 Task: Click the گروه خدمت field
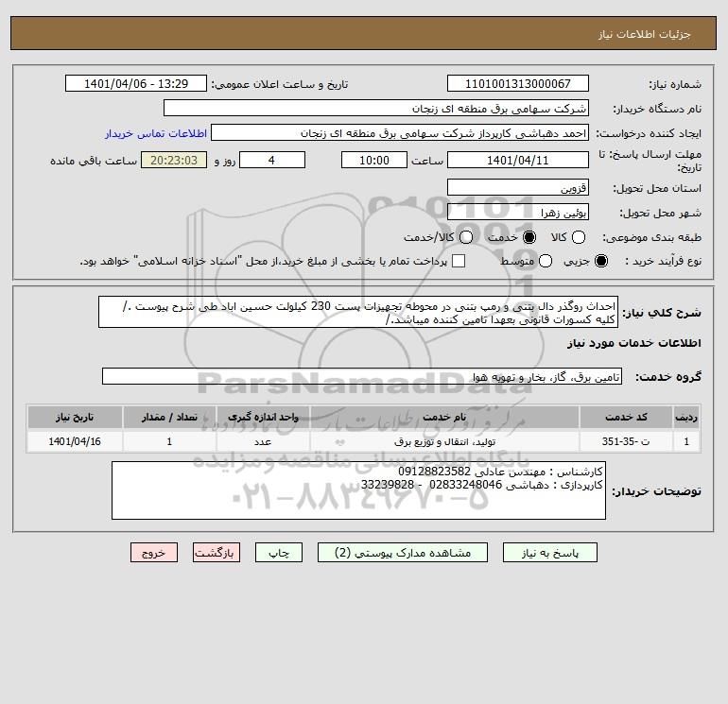point(362,376)
